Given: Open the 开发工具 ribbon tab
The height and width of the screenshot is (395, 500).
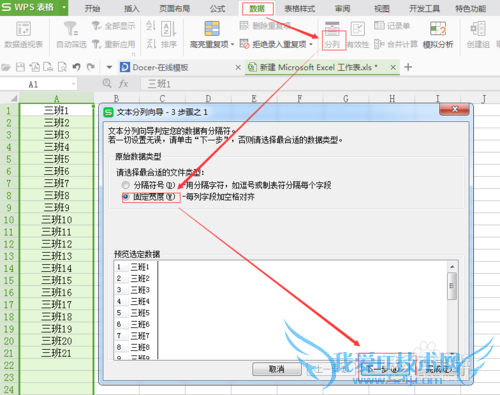Looking at the screenshot, I should [x=425, y=8].
